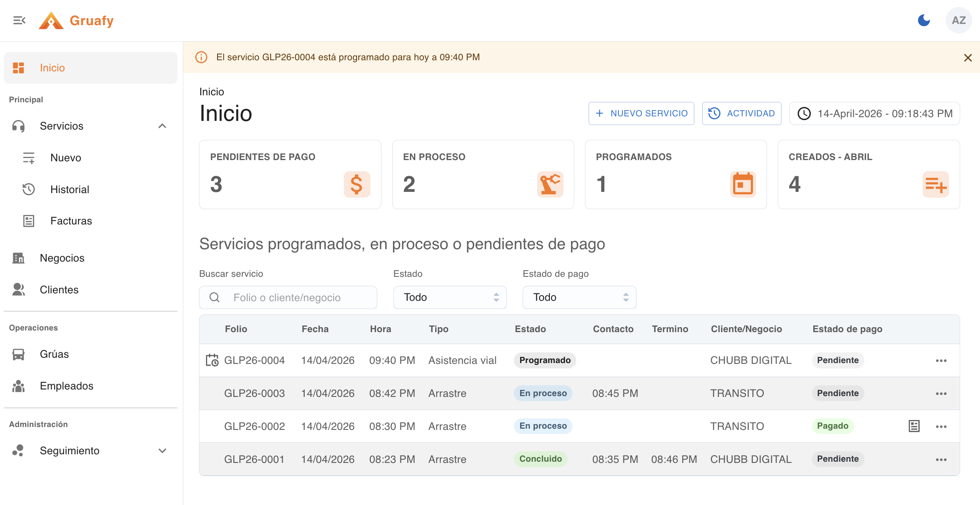Open Servicios in the sidebar
980x505 pixels.
pyautogui.click(x=90, y=126)
